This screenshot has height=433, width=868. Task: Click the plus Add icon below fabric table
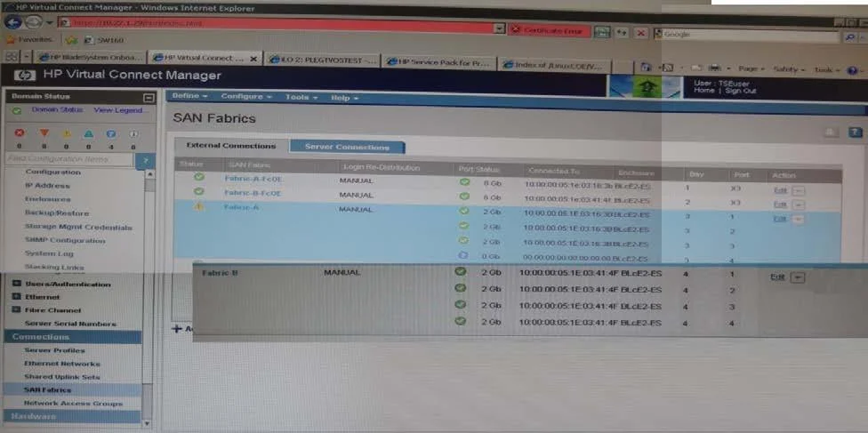(177, 328)
